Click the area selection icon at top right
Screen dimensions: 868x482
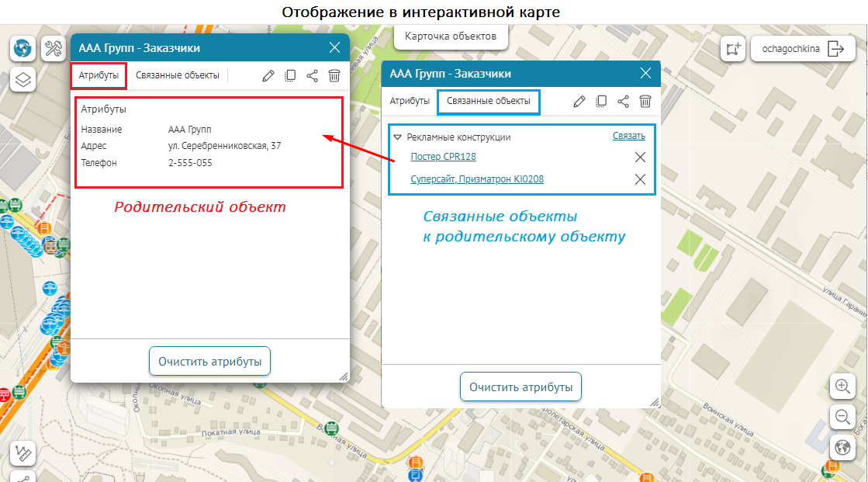733,49
